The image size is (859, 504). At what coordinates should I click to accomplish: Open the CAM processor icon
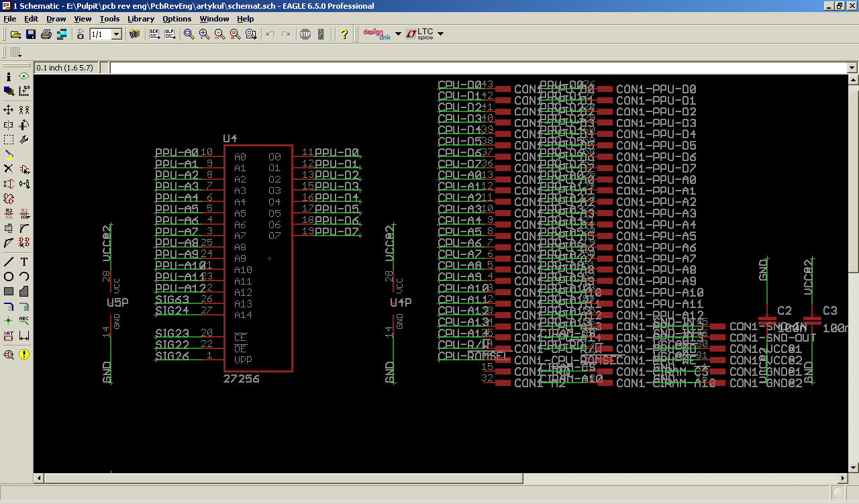pos(62,34)
